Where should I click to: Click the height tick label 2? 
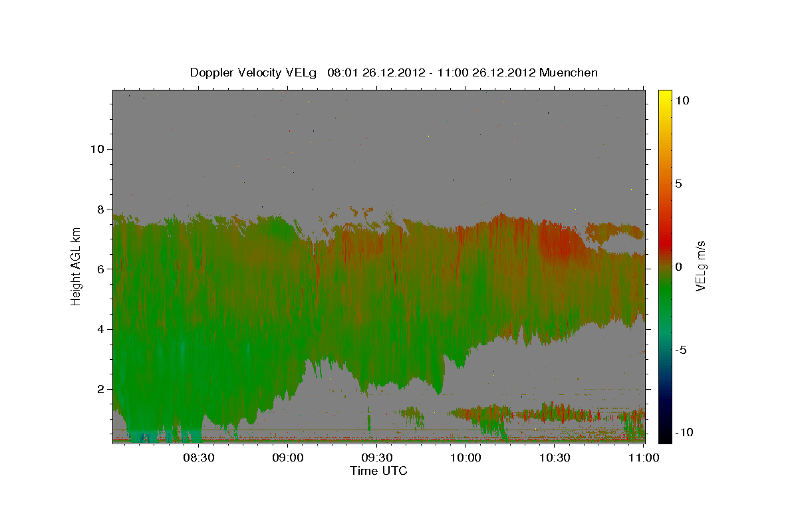pyautogui.click(x=101, y=389)
